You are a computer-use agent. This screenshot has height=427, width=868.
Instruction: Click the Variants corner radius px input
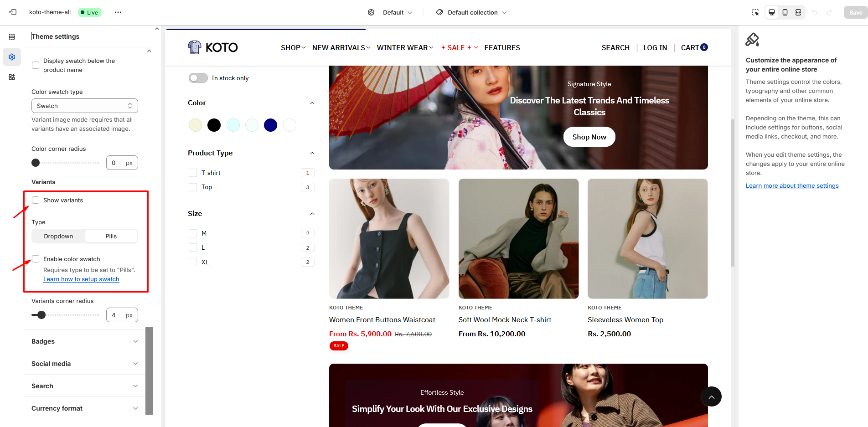(122, 315)
